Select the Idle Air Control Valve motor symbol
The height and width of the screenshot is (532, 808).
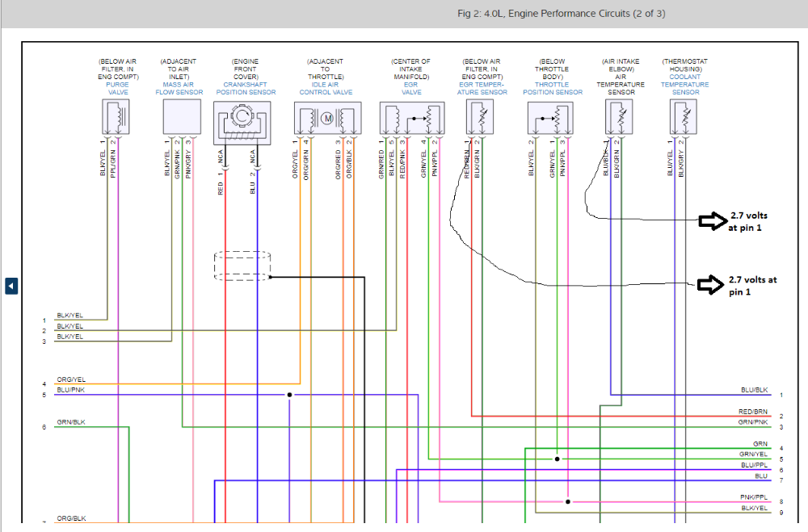coord(327,119)
